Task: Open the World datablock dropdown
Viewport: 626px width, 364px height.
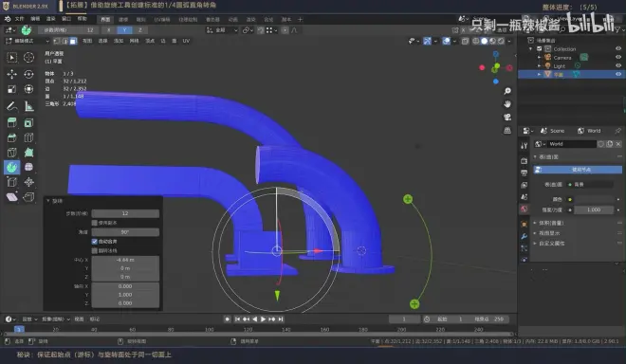Action: 541,144
